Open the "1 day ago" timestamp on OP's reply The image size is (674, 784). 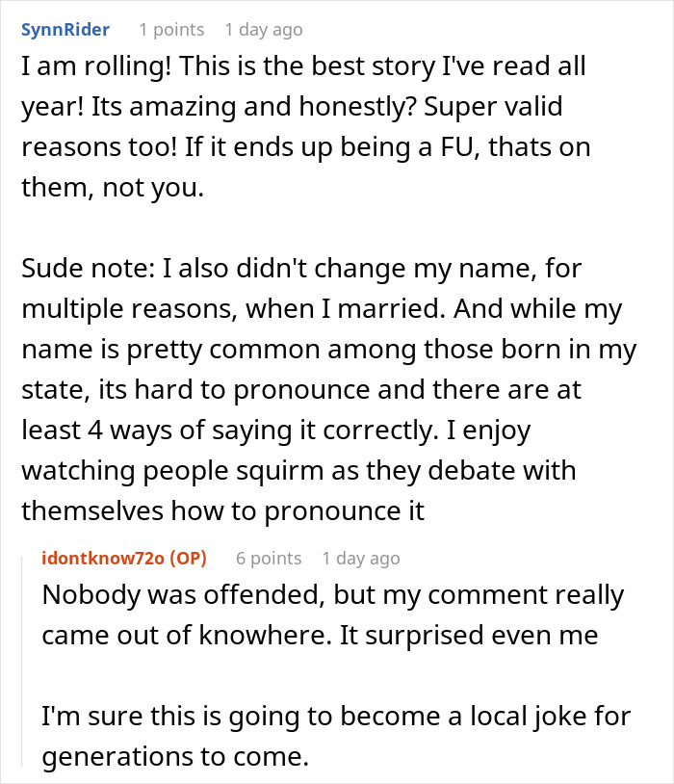point(360,559)
